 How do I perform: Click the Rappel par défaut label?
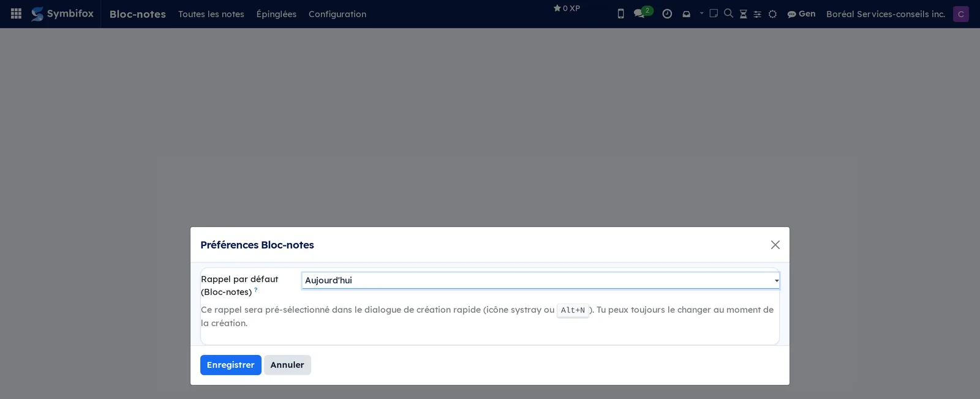[239, 285]
